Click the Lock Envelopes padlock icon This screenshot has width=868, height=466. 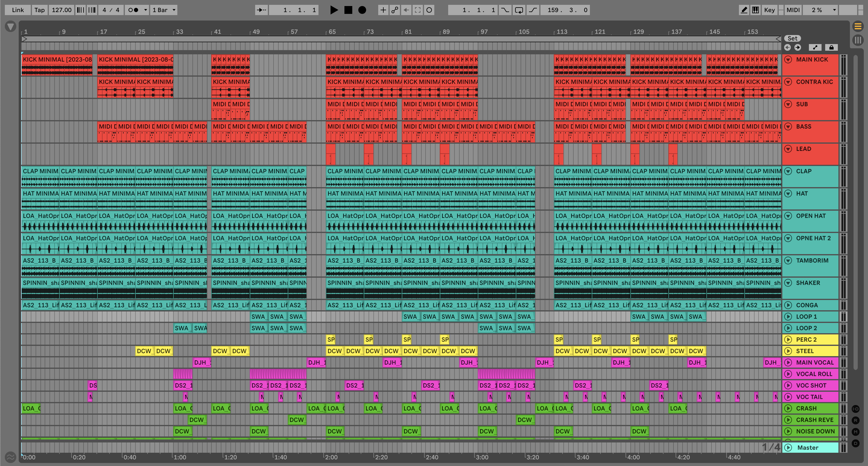[831, 48]
